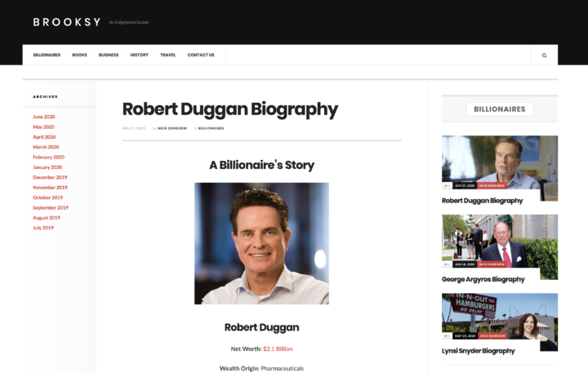Click the Jun 27, 2020 article date
Image resolution: width=588 pixels, height=373 pixels.
coord(133,128)
